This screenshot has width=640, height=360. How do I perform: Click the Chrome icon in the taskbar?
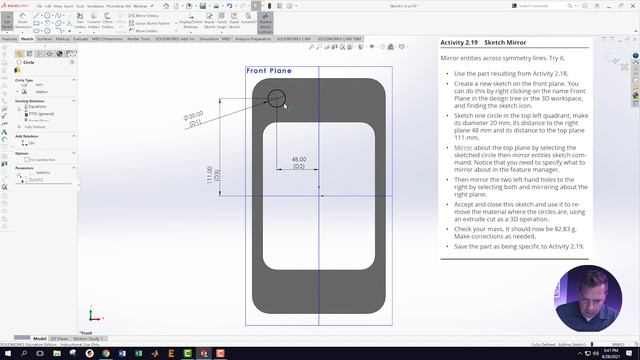point(106,353)
